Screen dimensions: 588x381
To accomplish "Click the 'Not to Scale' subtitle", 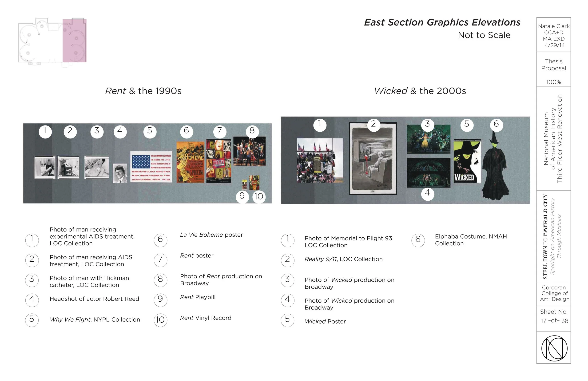I will tap(484, 35).
